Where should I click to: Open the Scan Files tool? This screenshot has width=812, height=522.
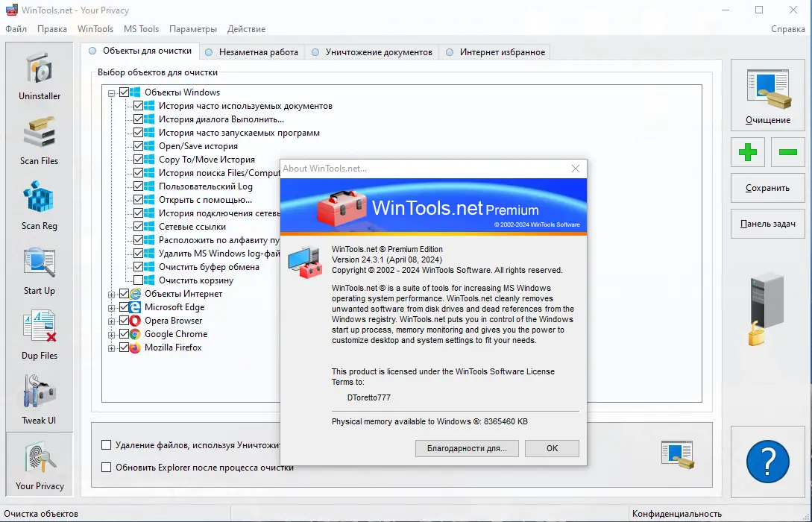coord(40,140)
